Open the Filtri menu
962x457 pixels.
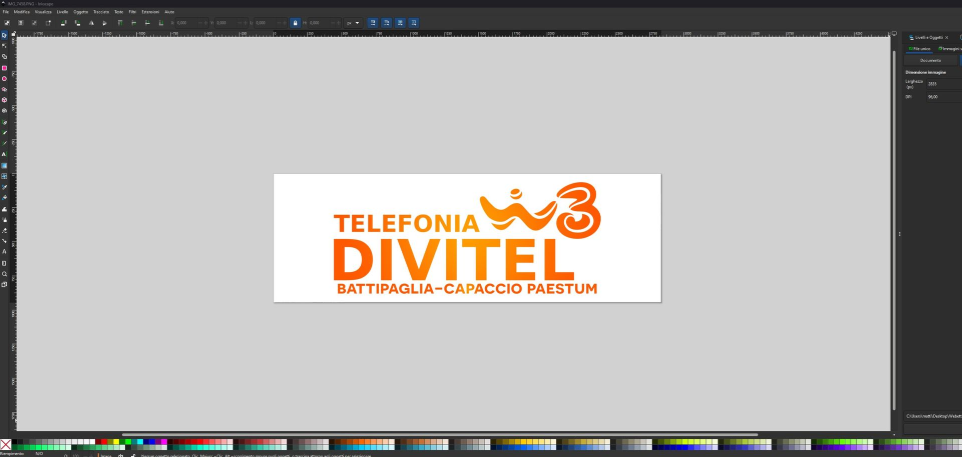click(x=133, y=12)
